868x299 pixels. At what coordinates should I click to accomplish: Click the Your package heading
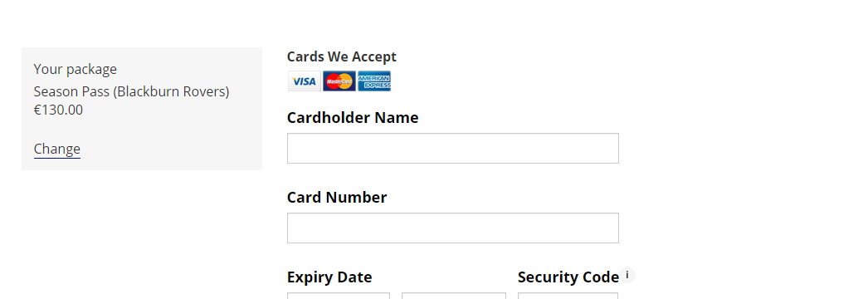coord(76,69)
